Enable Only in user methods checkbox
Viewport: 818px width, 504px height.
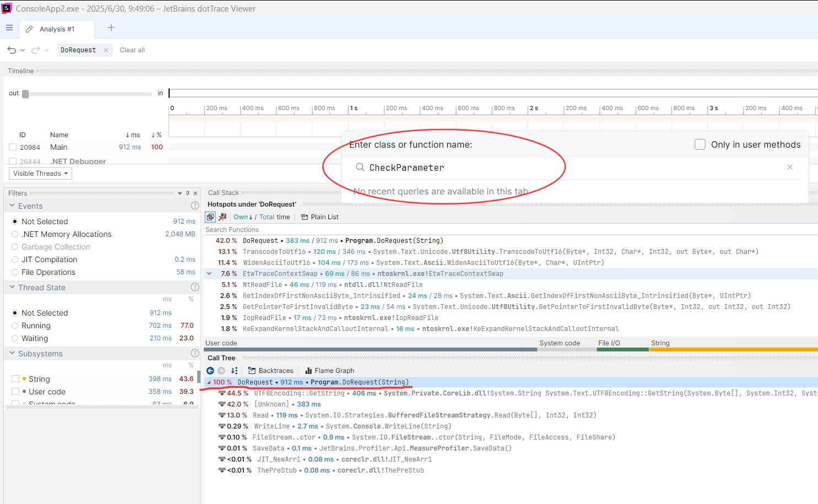pyautogui.click(x=700, y=144)
